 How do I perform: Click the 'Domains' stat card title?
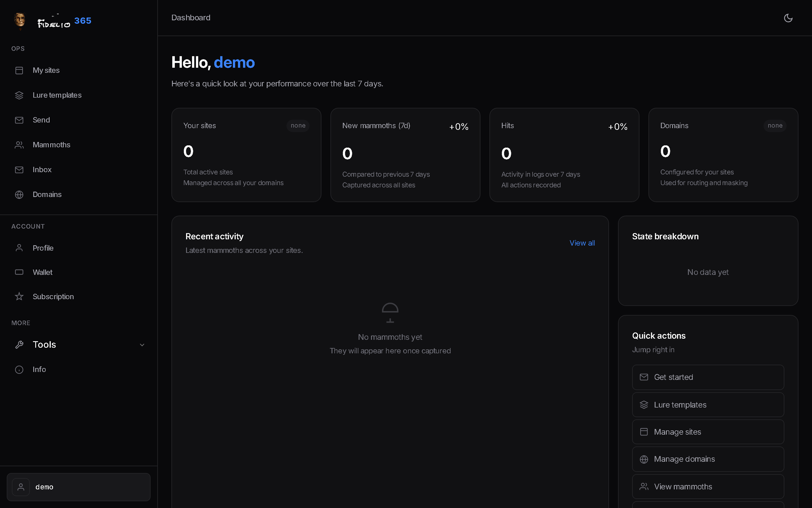674,126
